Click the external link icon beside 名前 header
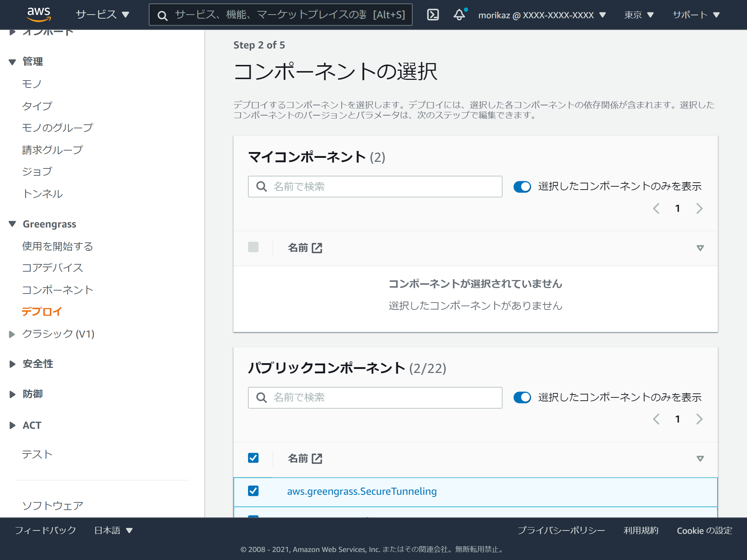The width and height of the screenshot is (747, 560). [317, 248]
